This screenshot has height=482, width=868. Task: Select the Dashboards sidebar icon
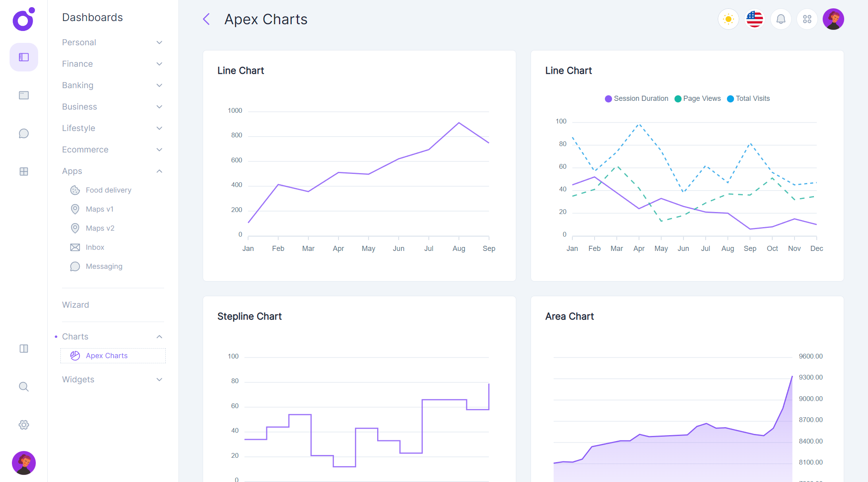(23, 57)
